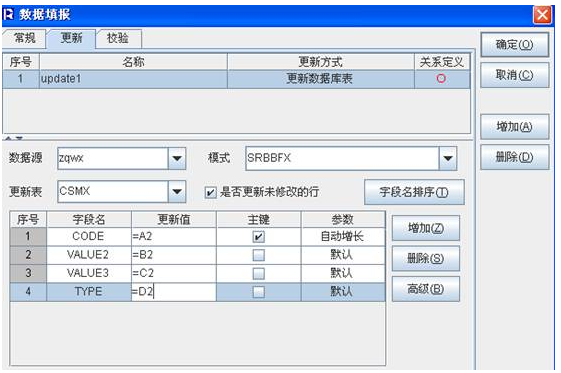Click the CSMX update table field
The width and height of the screenshot is (561, 373).
[x=113, y=192]
